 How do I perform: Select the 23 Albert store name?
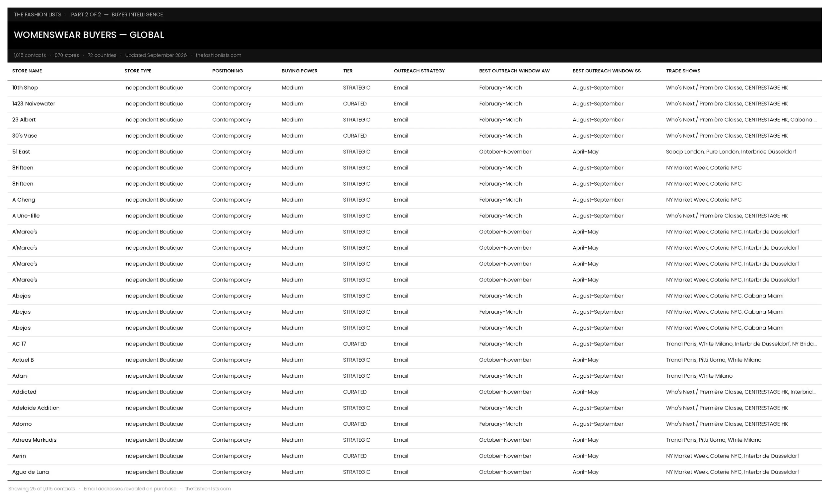(x=24, y=119)
